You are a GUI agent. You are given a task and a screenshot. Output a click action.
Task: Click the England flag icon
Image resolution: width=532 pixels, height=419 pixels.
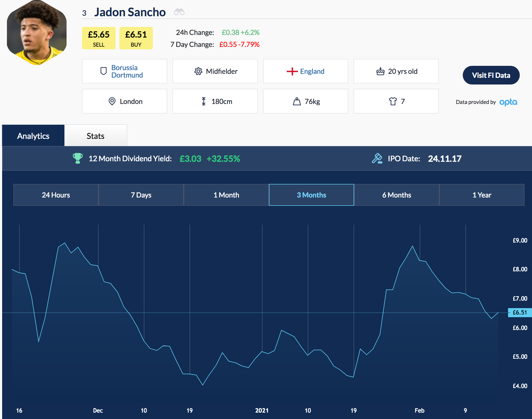pos(292,71)
